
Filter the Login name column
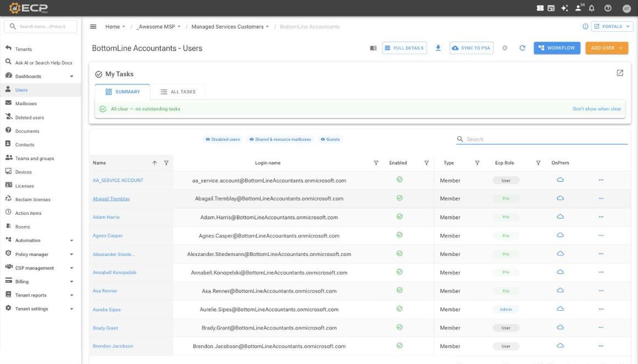(376, 163)
